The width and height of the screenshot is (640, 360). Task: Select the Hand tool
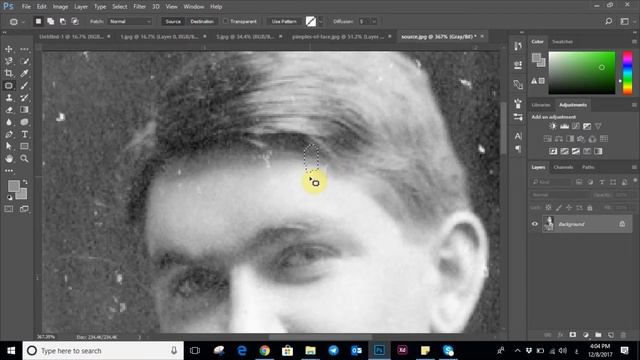(x=9, y=158)
